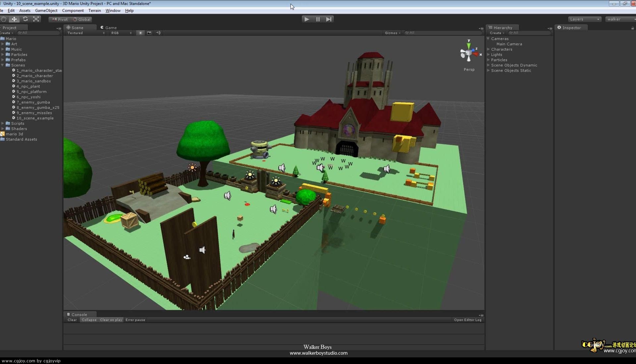636x364 pixels.
Task: Open the Layers dropdown
Action: pyautogui.click(x=584, y=19)
